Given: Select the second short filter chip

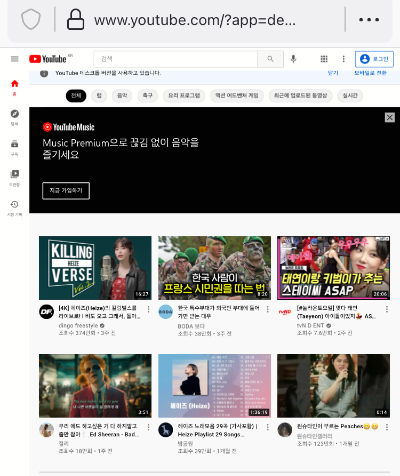Looking at the screenshot, I should coord(99,96).
